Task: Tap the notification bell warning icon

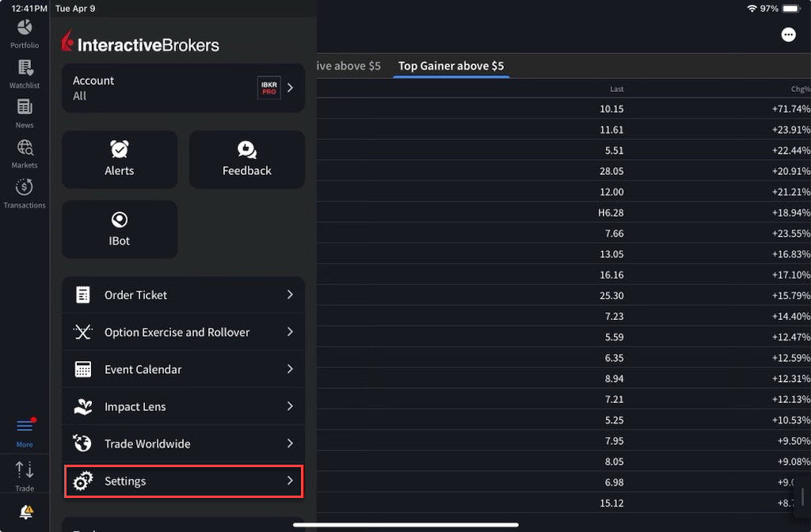Action: [x=26, y=512]
